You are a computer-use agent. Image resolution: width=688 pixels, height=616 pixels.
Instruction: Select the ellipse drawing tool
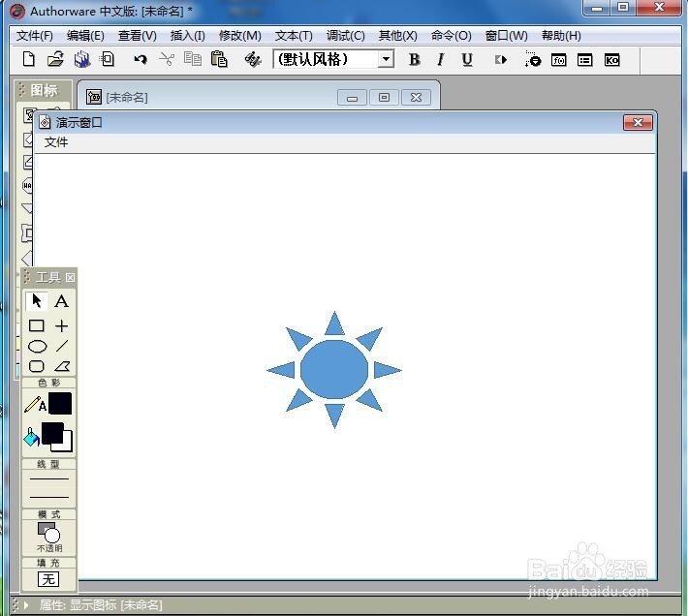[37, 347]
